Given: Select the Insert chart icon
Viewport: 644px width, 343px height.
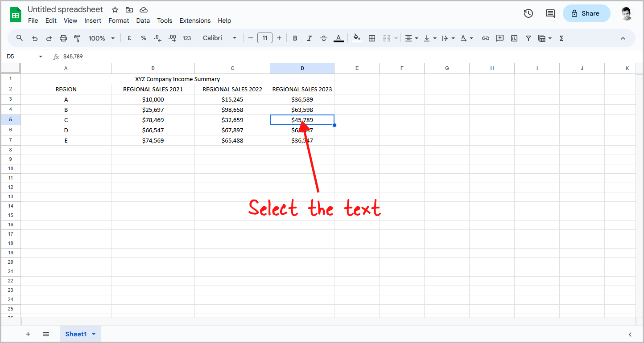Looking at the screenshot, I should [x=514, y=38].
